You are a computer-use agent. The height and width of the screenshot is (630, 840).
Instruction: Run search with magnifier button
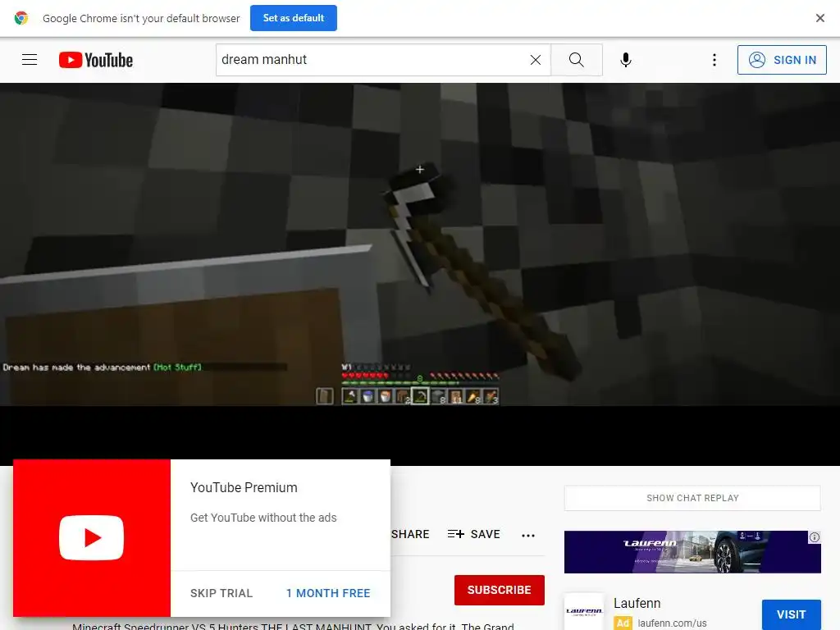[577, 59]
